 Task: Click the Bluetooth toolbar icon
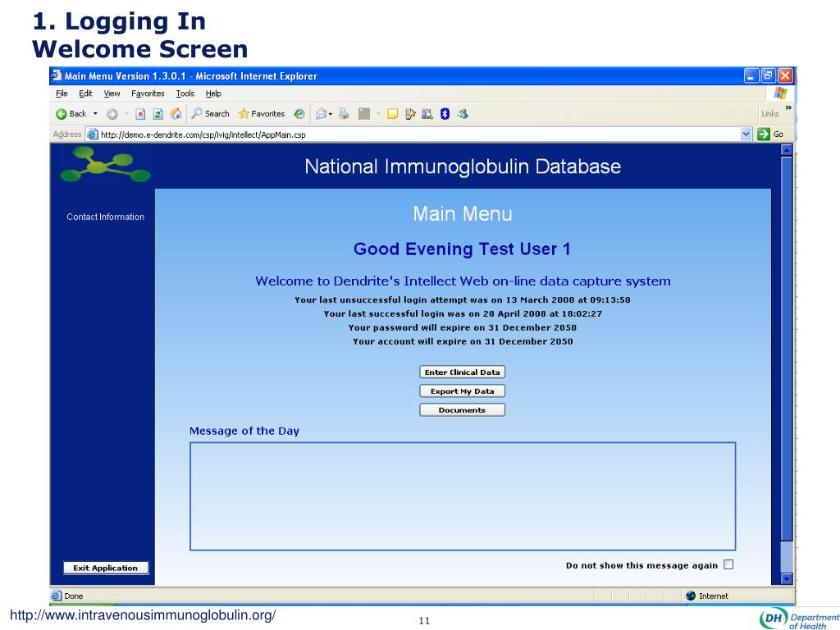(x=445, y=113)
